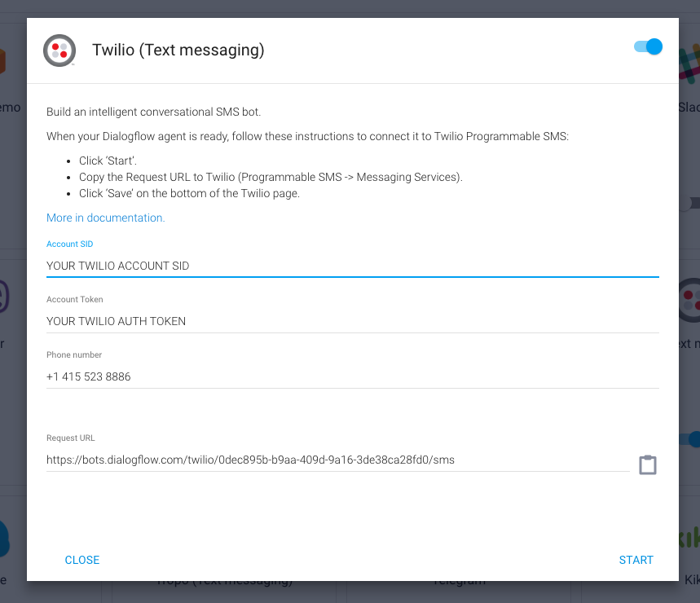
Task: Click the 'Account SID' field label
Action: (69, 244)
